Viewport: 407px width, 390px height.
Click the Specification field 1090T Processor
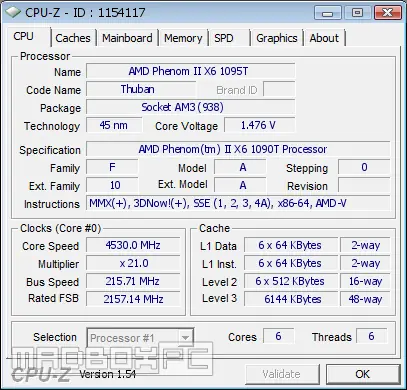(238, 149)
